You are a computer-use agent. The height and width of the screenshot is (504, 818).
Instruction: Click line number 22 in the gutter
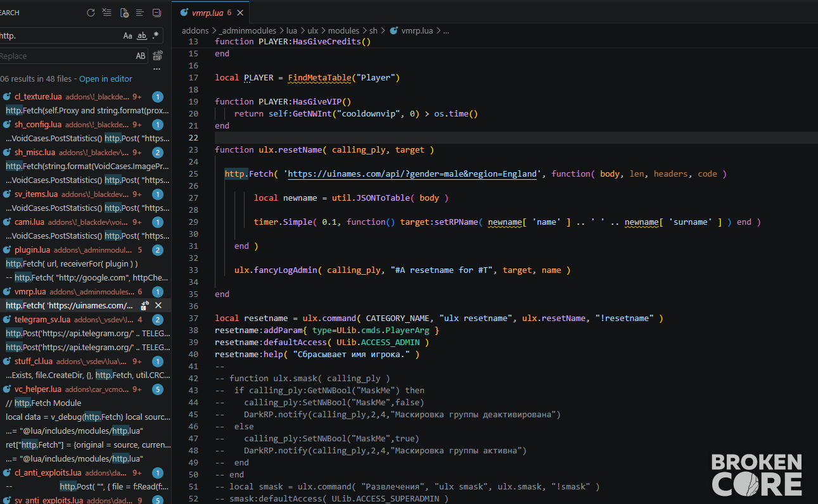point(194,137)
